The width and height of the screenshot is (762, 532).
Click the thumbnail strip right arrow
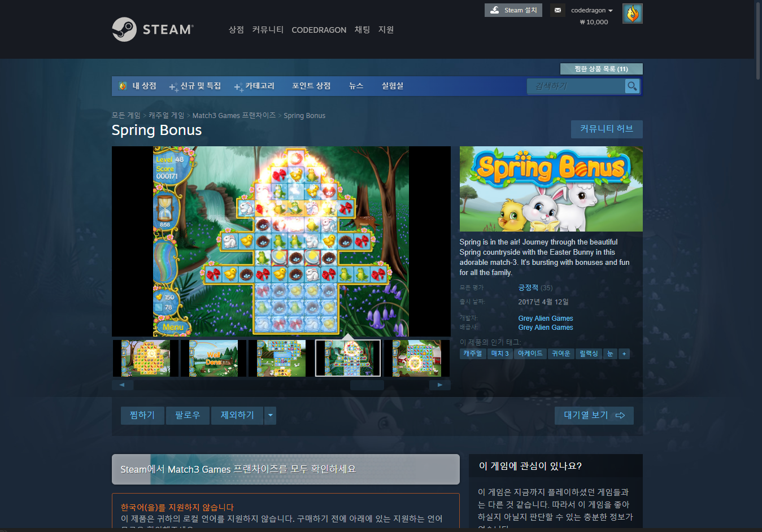point(440,385)
